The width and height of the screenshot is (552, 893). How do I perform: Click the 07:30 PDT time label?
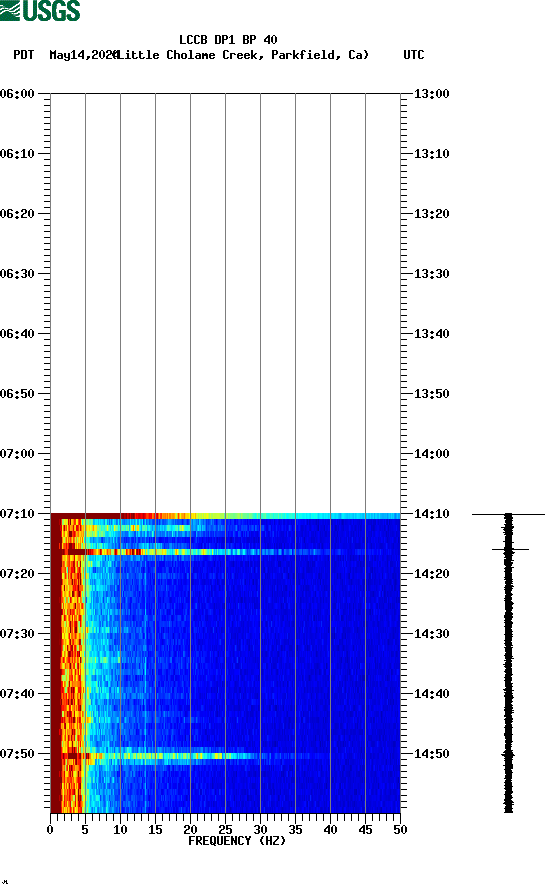(17, 634)
